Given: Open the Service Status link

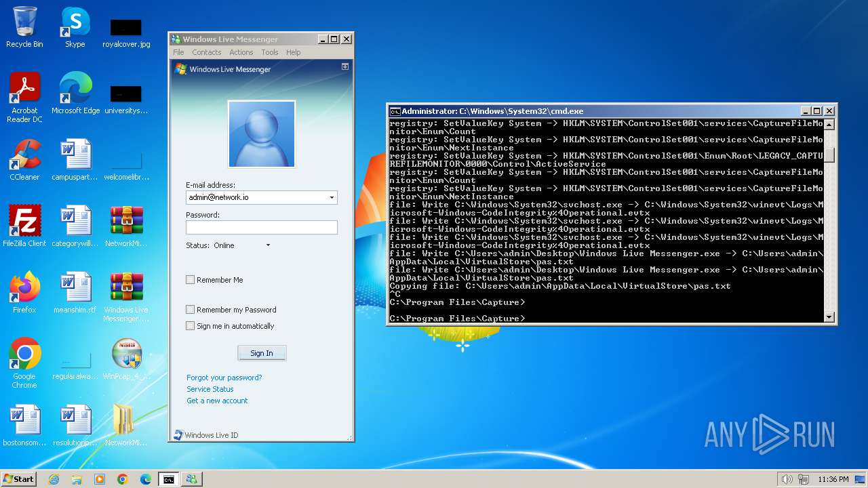Looking at the screenshot, I should [210, 389].
